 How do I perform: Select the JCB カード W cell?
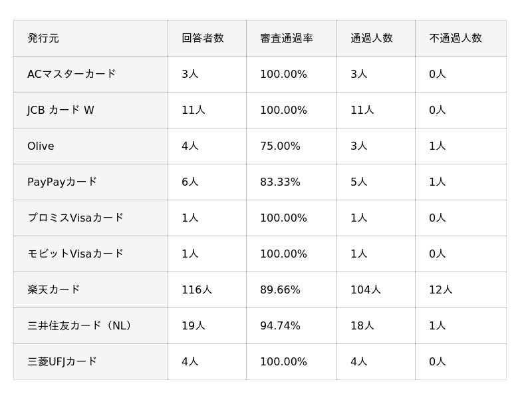coord(61,110)
